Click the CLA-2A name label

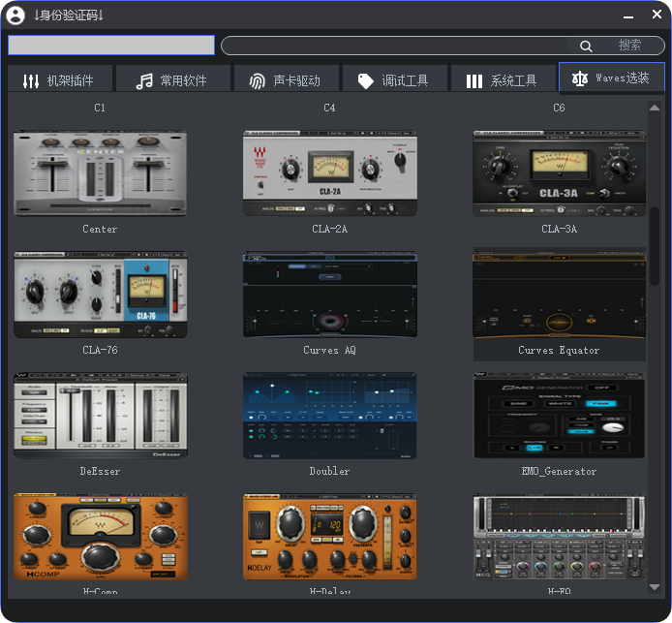click(x=329, y=229)
